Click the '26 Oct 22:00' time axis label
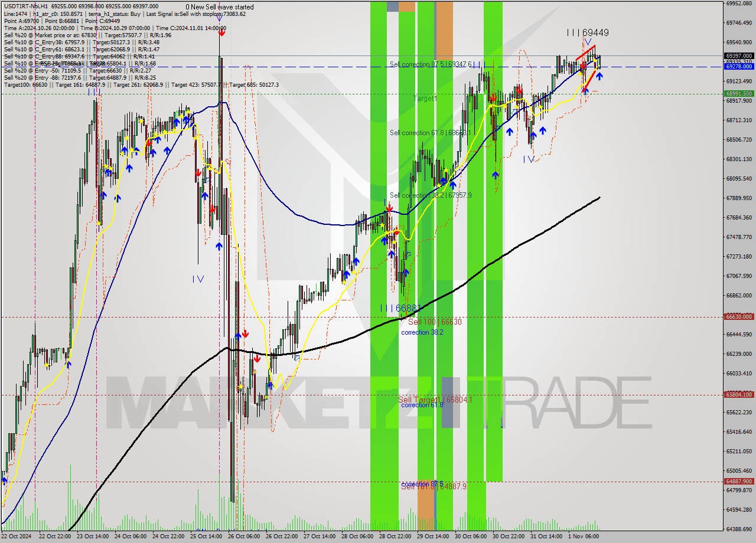The width and height of the screenshot is (756, 543). tap(282, 536)
